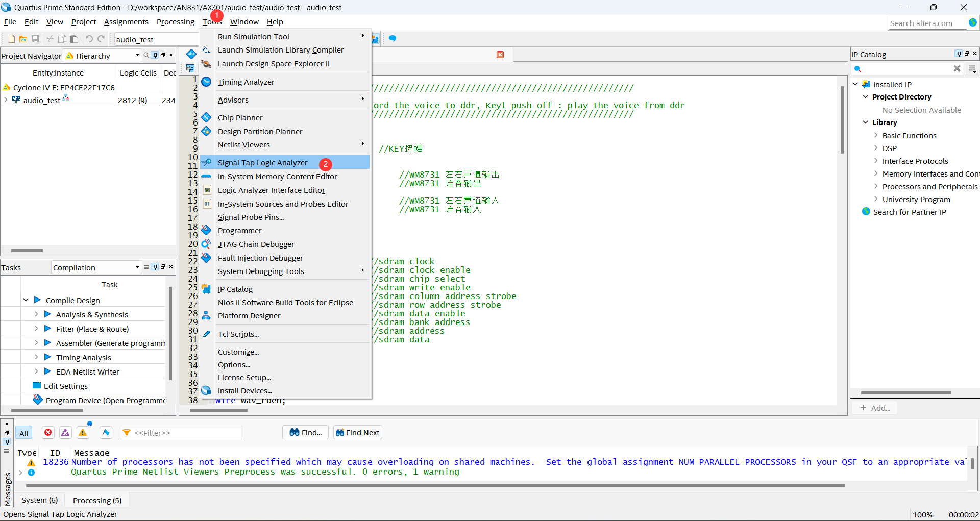Screen dimensions: 980x521
Task: Click the globe icon beside altera search
Action: click(973, 22)
